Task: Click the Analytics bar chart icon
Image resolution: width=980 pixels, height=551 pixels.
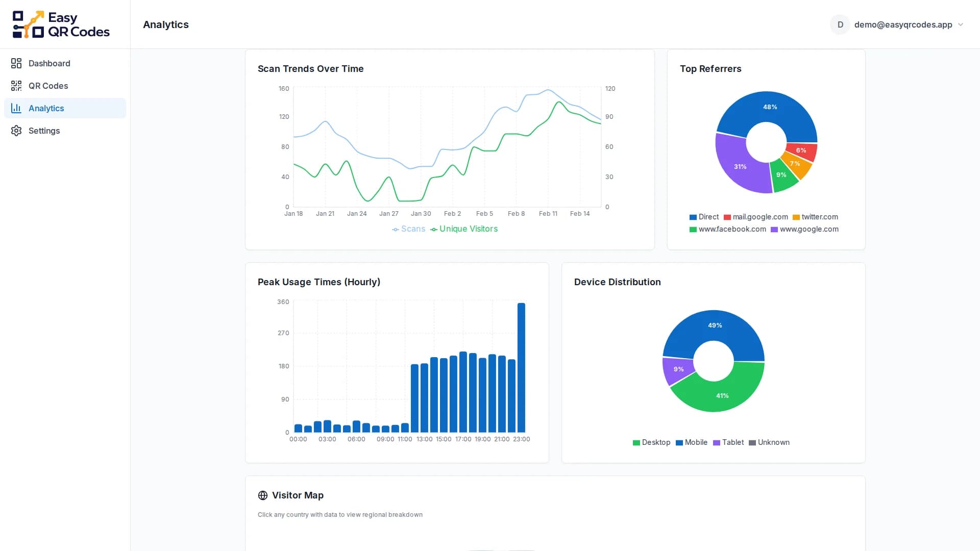Action: [16, 108]
